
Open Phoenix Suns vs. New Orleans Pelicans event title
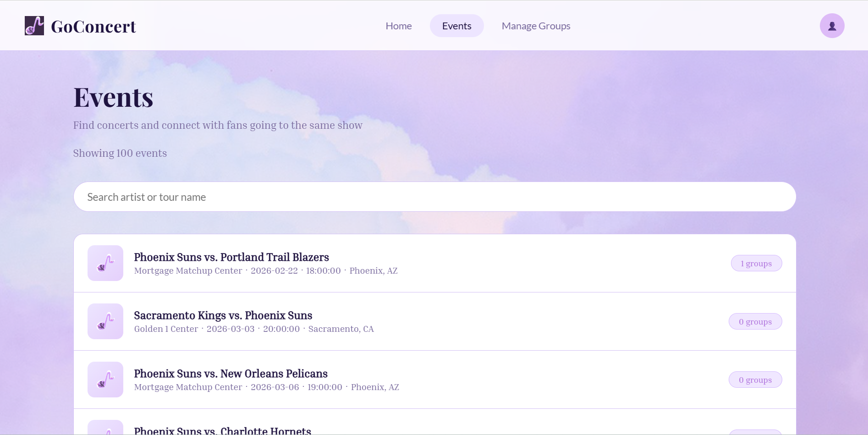click(x=231, y=374)
